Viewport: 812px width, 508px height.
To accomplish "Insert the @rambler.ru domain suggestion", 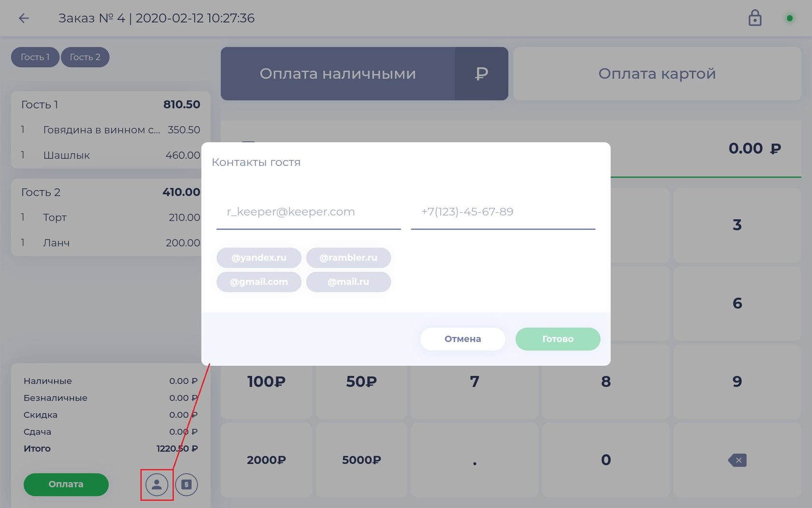I will (x=348, y=257).
